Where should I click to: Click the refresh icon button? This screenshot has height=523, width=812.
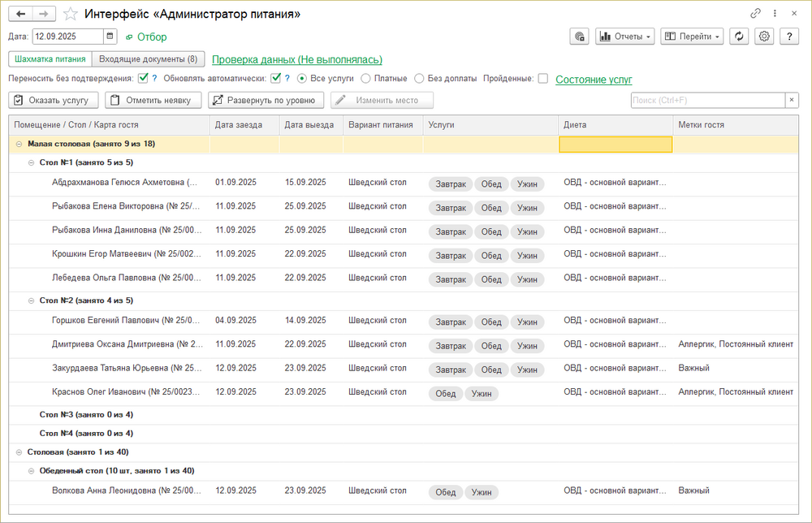pyautogui.click(x=739, y=37)
